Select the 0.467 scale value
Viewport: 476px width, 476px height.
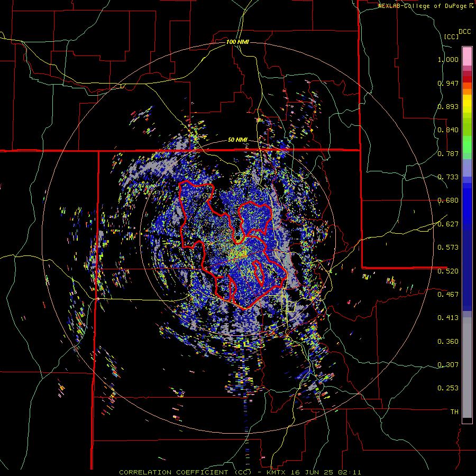[448, 294]
